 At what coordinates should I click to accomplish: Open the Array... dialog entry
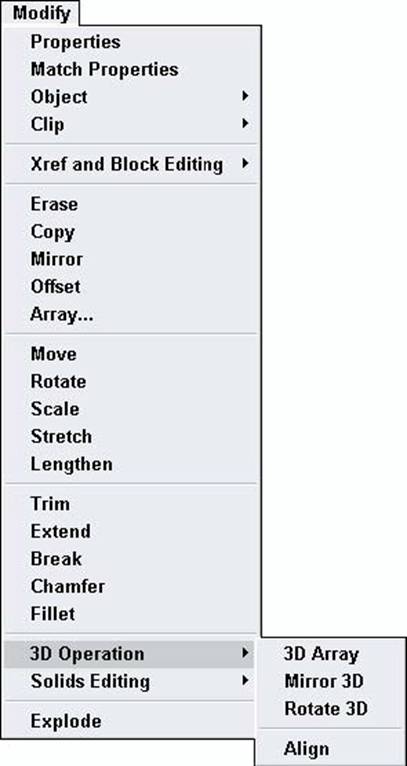pyautogui.click(x=130, y=314)
